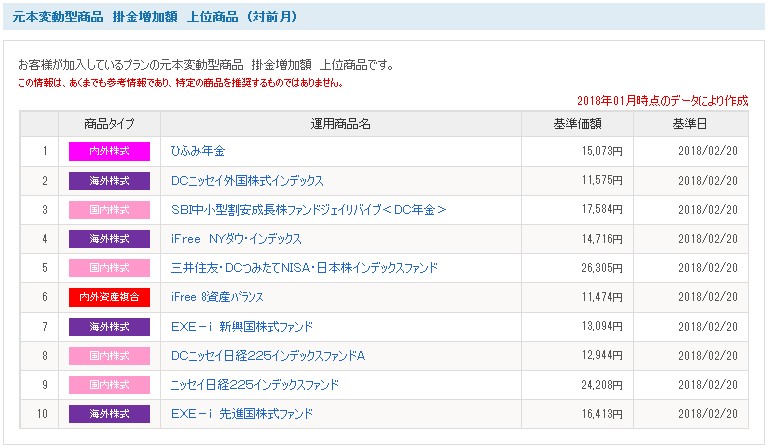Screen dimensions: 768x448
Task: Open DCニッセイ日経225インデックスファンドA link
Action: tap(268, 356)
